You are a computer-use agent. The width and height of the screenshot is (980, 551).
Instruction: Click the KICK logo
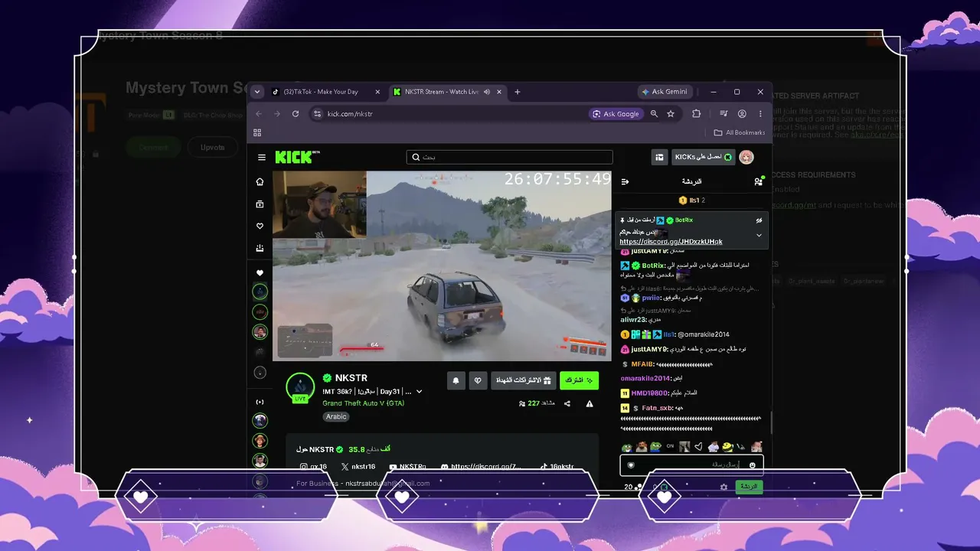click(x=297, y=157)
